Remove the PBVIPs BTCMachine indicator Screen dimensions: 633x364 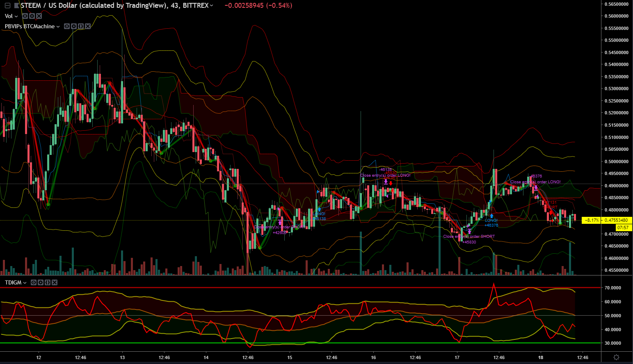(88, 26)
